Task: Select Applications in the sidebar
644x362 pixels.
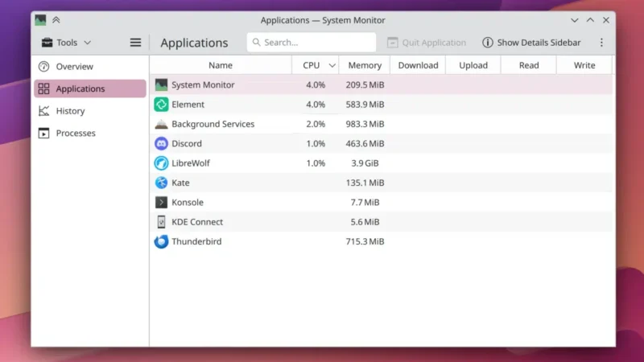Action: click(90, 88)
